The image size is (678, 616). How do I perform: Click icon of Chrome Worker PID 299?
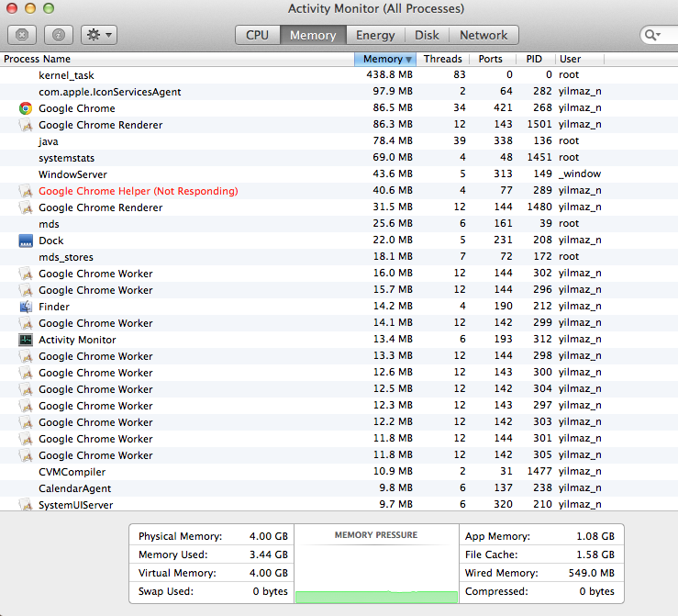coord(26,323)
